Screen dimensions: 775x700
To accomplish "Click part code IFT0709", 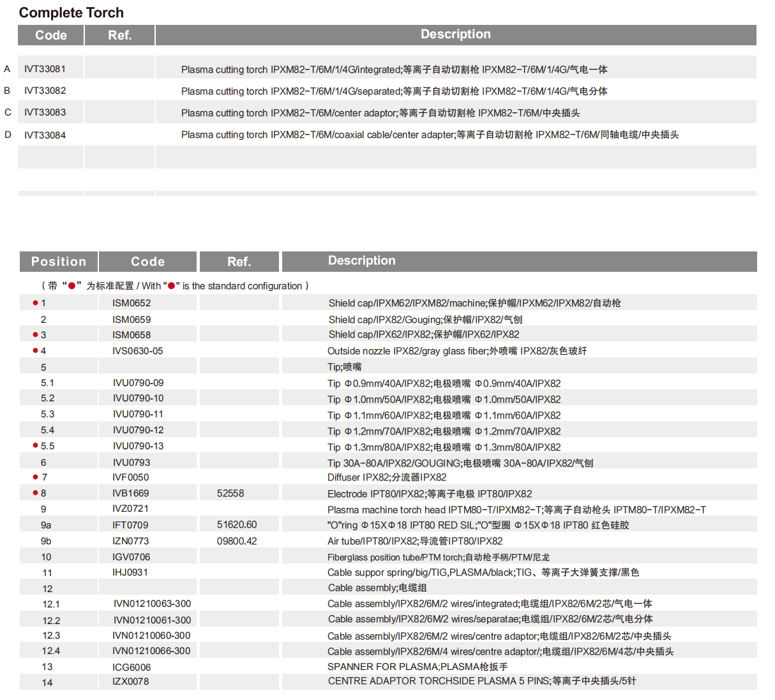I will [130, 525].
